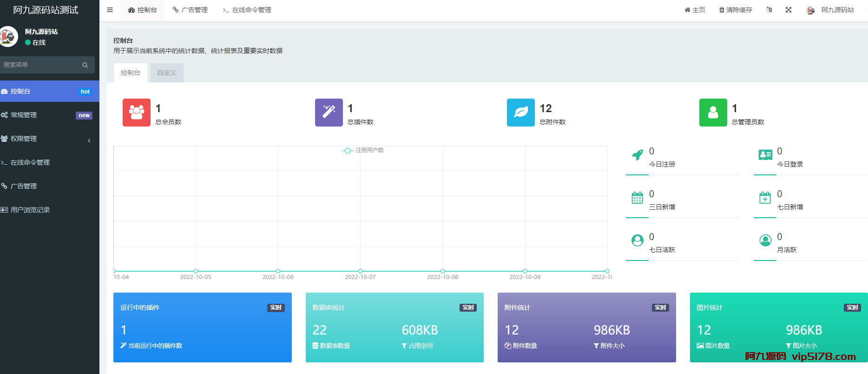Switch to the 在线命令管理 top tab
This screenshot has height=374, width=868.
click(x=247, y=10)
